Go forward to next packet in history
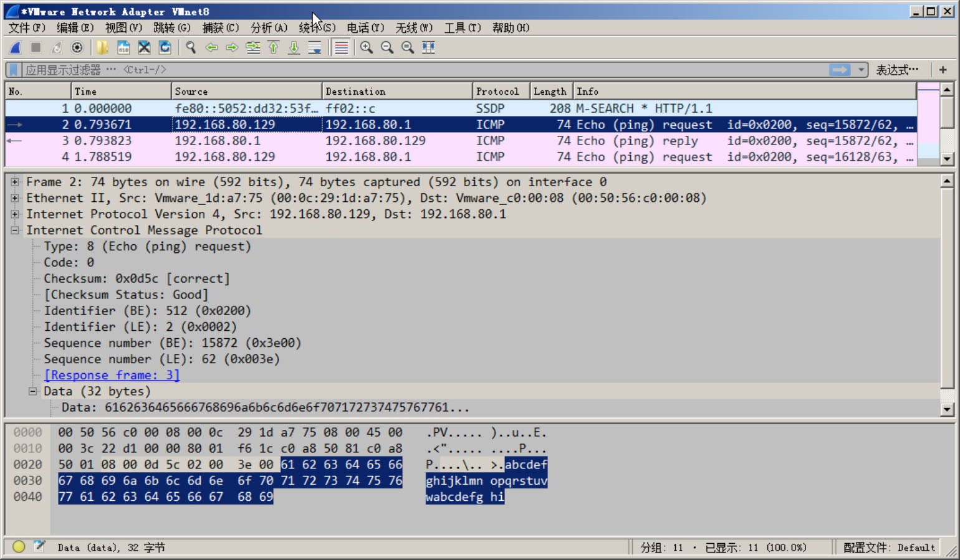Screen dimensions: 960x560 [232, 47]
